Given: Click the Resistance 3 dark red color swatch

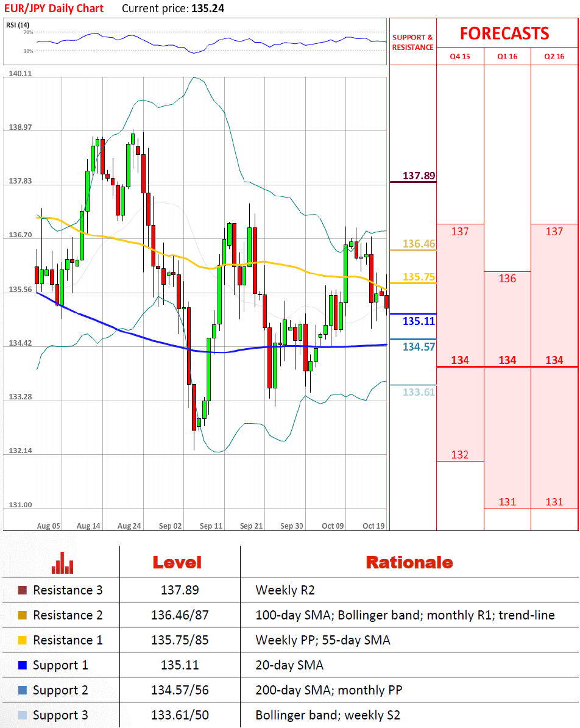Looking at the screenshot, I should point(23,590).
